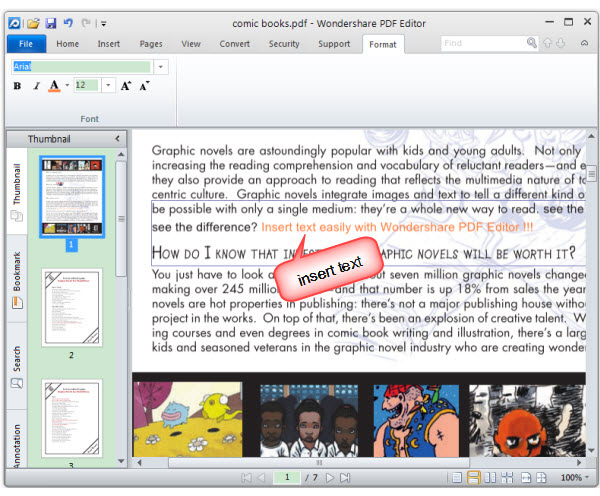Click the thumbnail panel scroll up arrow
Screen dimensions: 600x496
coord(121,154)
